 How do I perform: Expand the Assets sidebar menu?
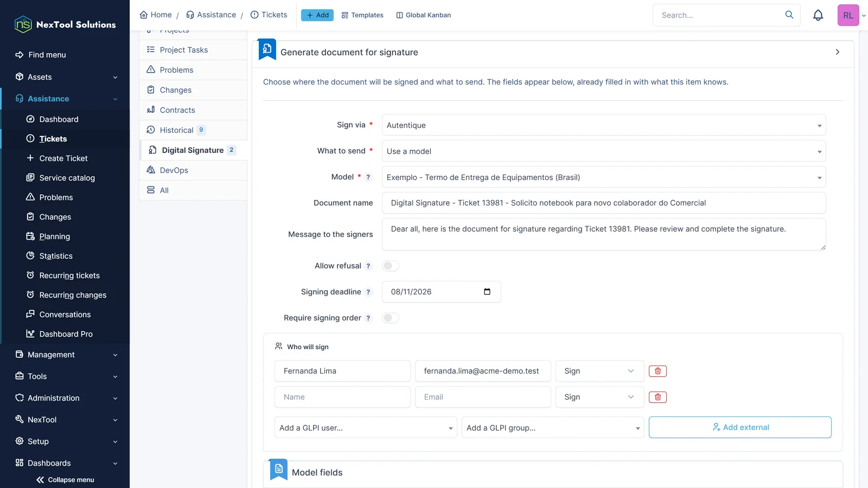click(x=65, y=77)
